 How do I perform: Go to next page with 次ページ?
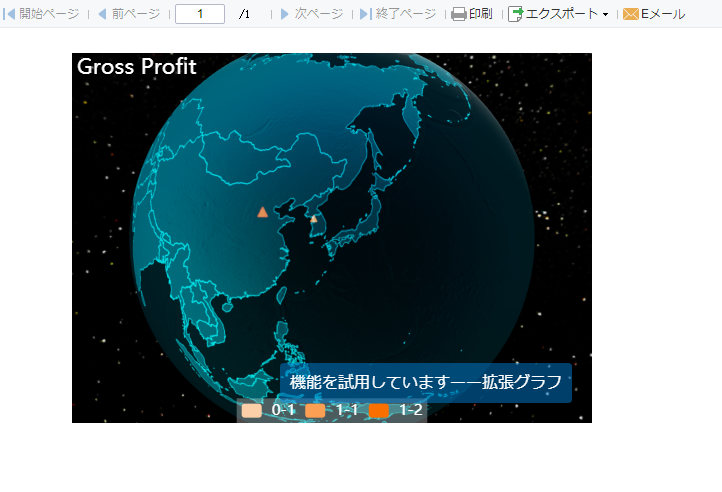click(312, 14)
